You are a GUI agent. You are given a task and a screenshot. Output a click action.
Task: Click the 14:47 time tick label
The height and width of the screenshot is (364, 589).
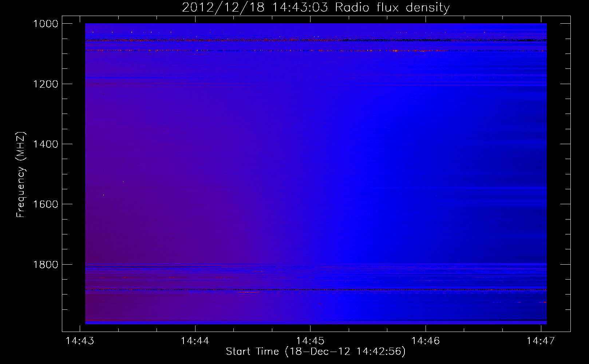pyautogui.click(x=541, y=341)
